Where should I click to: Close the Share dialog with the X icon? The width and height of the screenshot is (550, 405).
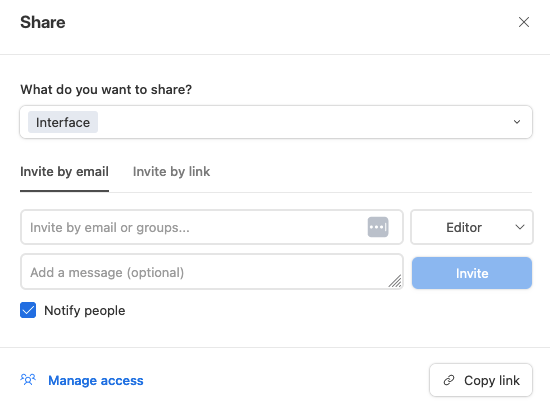pyautogui.click(x=524, y=22)
